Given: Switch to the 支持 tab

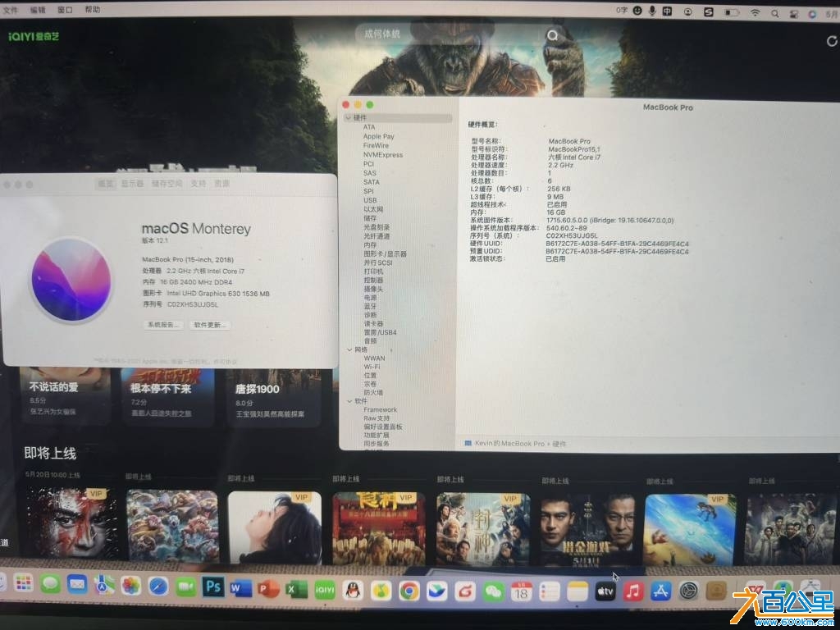Looking at the screenshot, I should click(x=198, y=183).
